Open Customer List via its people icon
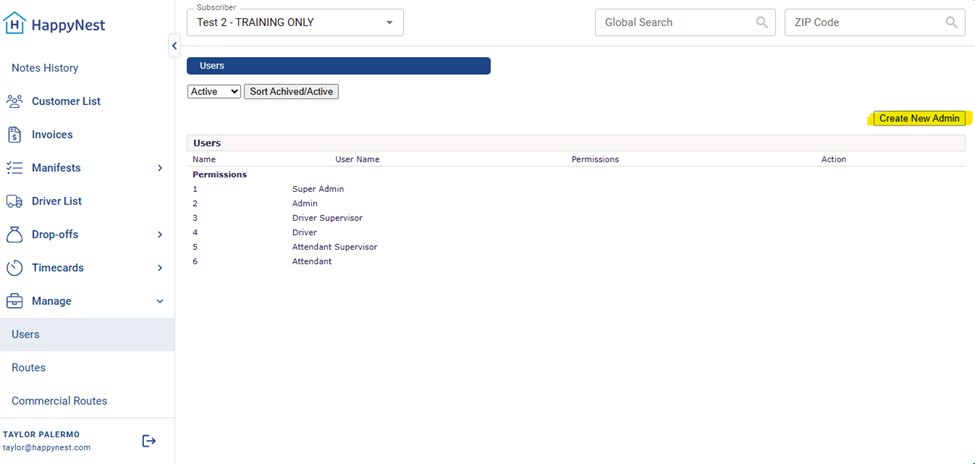This screenshot has width=975, height=464. point(14,101)
